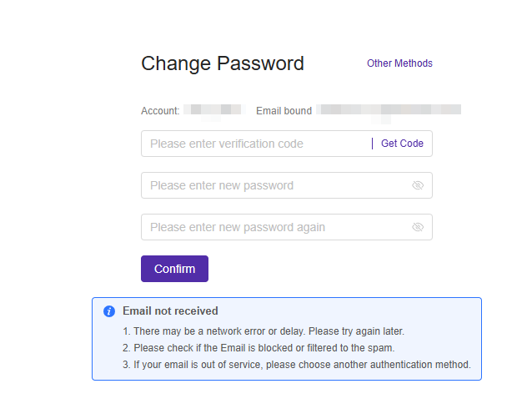Screen dimensions: 532x414
Task: Click the blurred account name value
Action: pyautogui.click(x=213, y=110)
